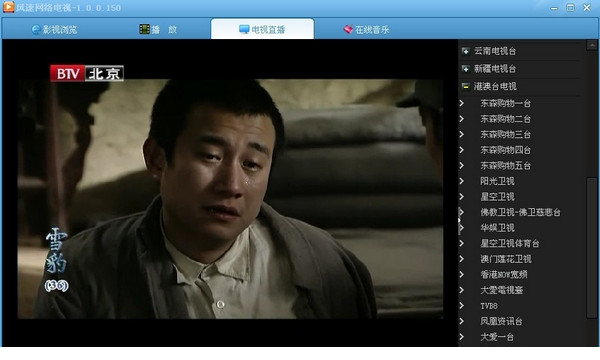
Task: Open the 在线音乐 tab
Action: click(x=366, y=29)
